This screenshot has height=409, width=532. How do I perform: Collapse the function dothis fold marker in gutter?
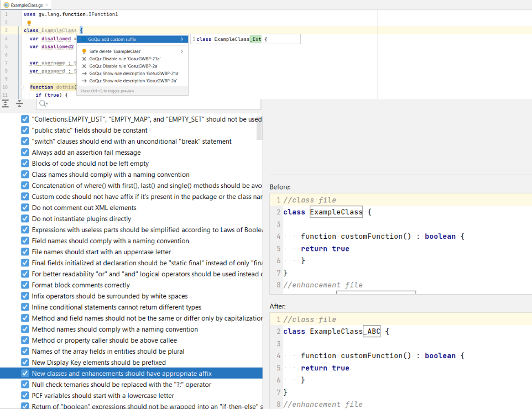[x=21, y=87]
